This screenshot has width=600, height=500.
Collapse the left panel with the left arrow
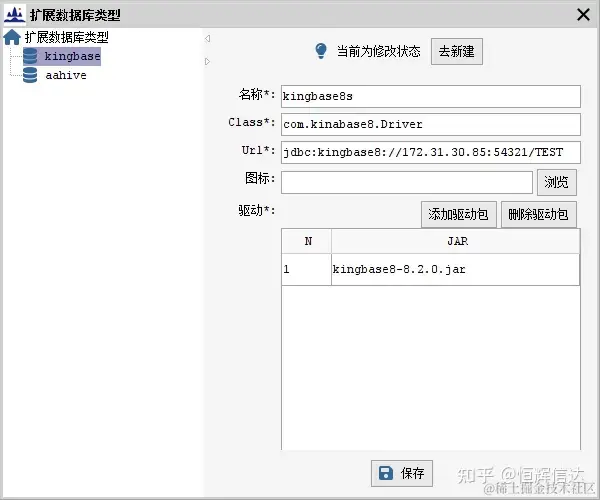(x=207, y=38)
